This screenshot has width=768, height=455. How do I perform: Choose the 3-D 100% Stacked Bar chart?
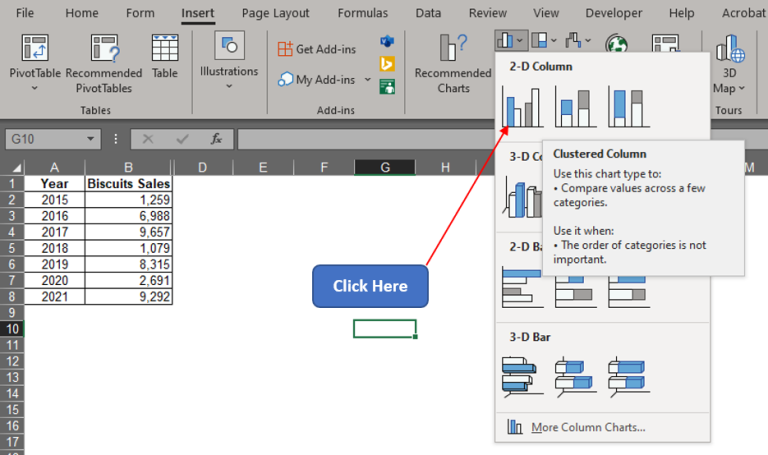point(629,376)
